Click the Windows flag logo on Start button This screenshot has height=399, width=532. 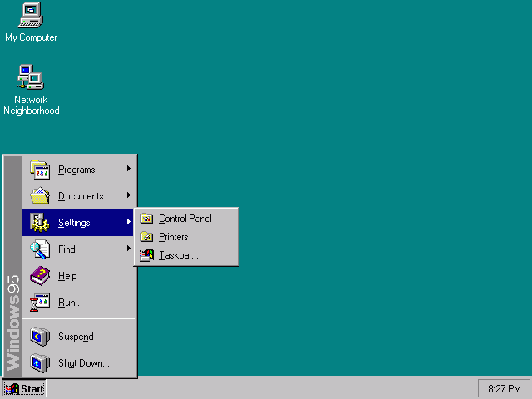(x=12, y=389)
